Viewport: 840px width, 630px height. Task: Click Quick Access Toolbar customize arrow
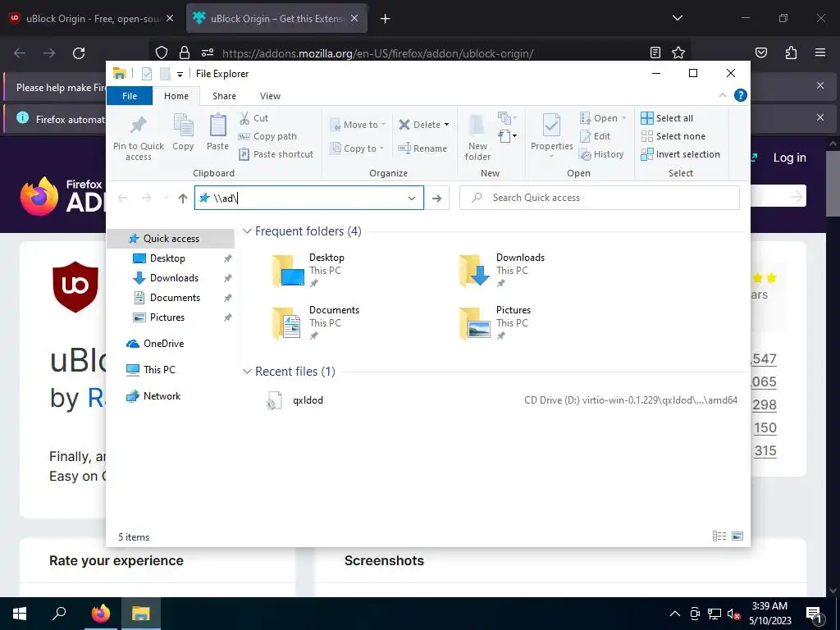tap(180, 74)
